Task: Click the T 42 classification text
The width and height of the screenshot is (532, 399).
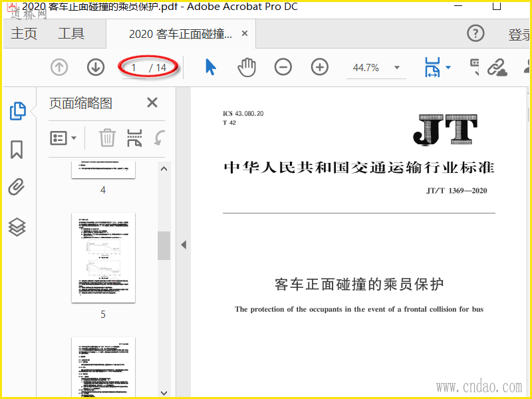Action: coord(229,123)
